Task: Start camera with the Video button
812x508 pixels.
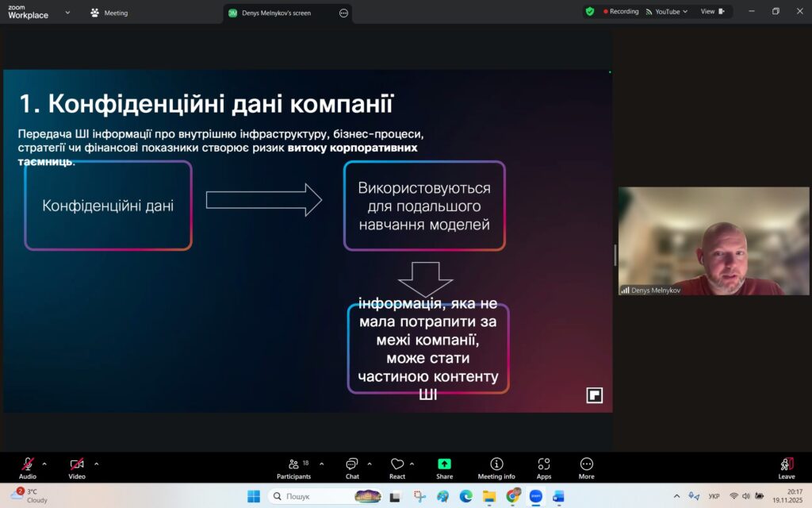Action: [76, 468]
